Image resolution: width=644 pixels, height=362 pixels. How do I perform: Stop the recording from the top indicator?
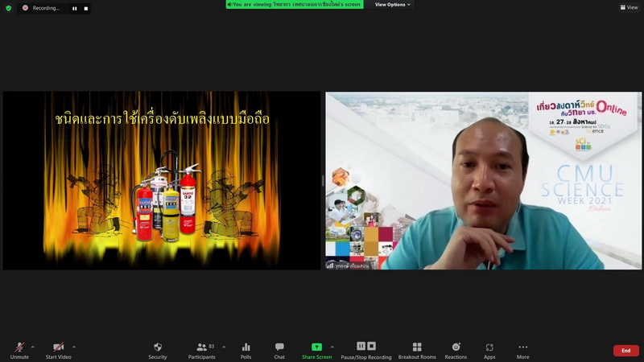[x=85, y=8]
